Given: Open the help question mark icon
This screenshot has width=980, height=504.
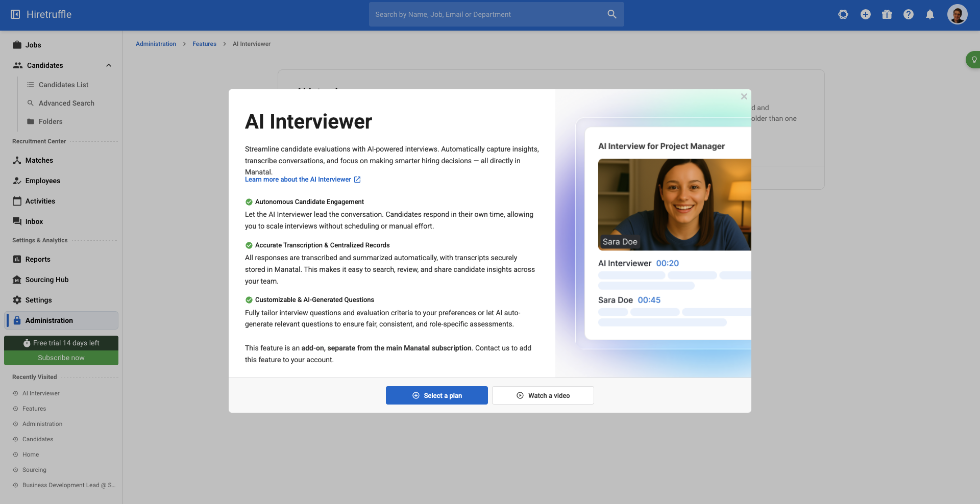Looking at the screenshot, I should (x=909, y=14).
